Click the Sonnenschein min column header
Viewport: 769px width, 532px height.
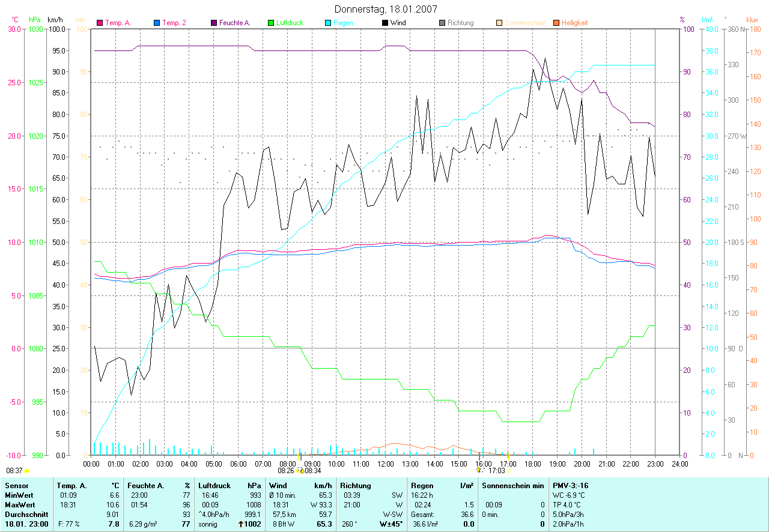point(512,485)
